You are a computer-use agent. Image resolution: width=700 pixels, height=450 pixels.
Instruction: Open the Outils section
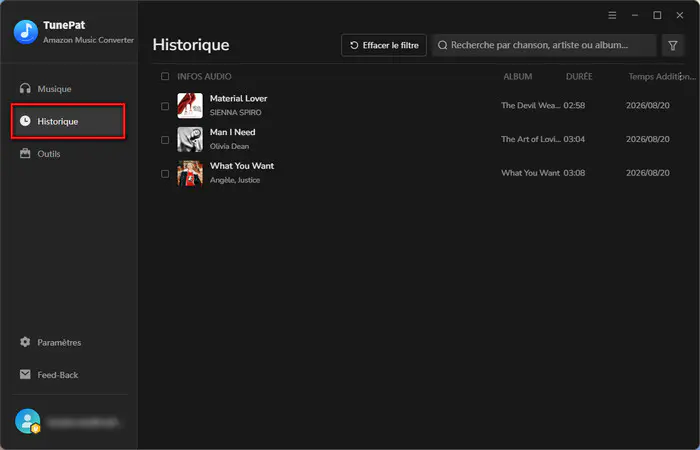tap(68, 154)
